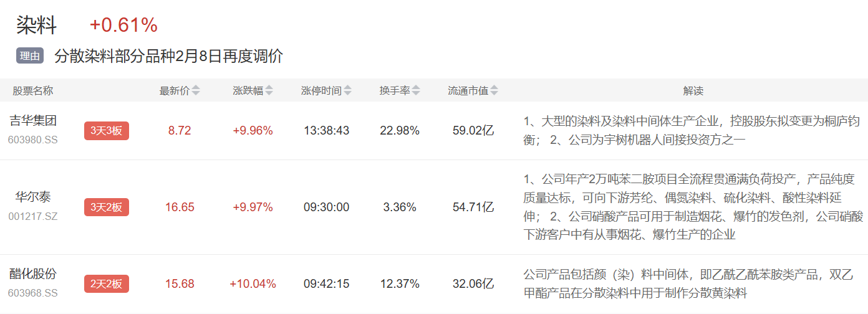Click stock code 603980.SS

(33, 140)
